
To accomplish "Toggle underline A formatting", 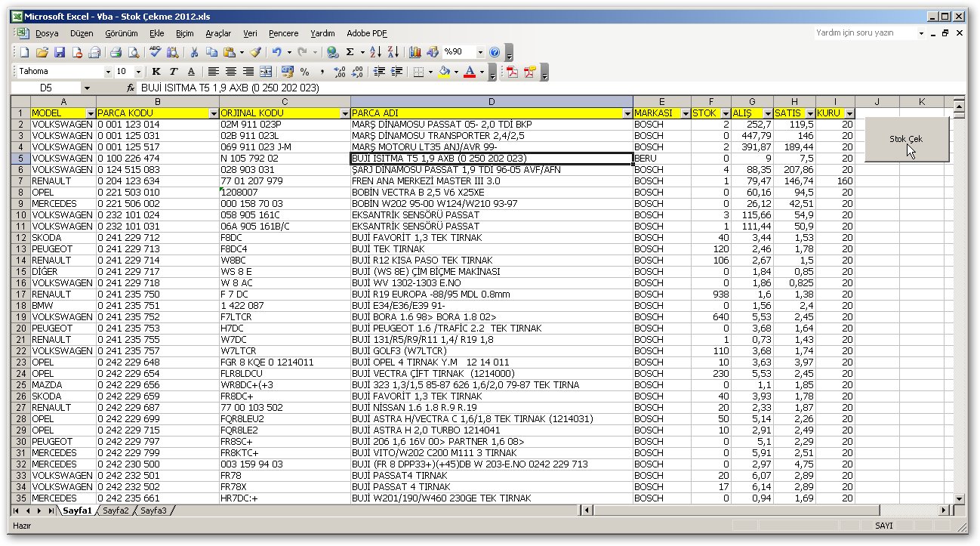I will click(x=191, y=72).
